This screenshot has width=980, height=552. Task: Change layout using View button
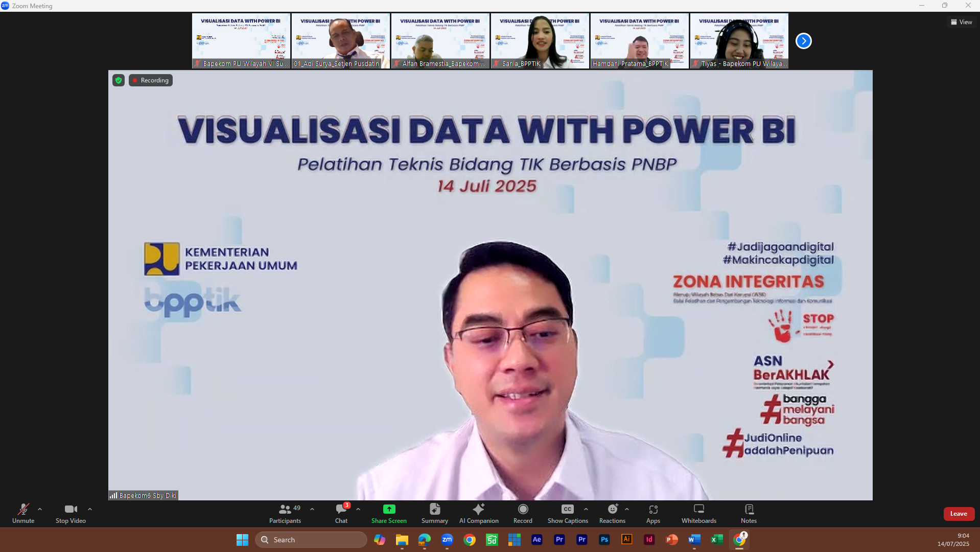click(x=962, y=22)
